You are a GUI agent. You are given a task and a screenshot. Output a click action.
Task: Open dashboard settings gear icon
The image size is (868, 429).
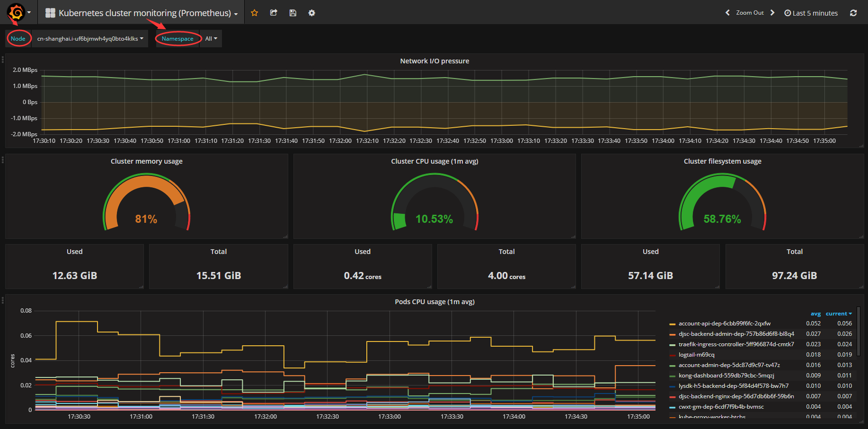(311, 13)
